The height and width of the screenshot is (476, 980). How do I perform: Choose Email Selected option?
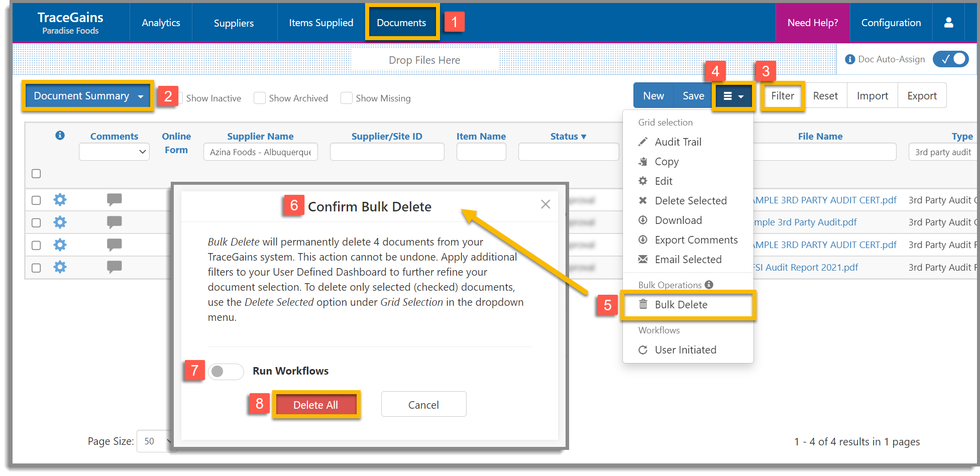pos(688,260)
